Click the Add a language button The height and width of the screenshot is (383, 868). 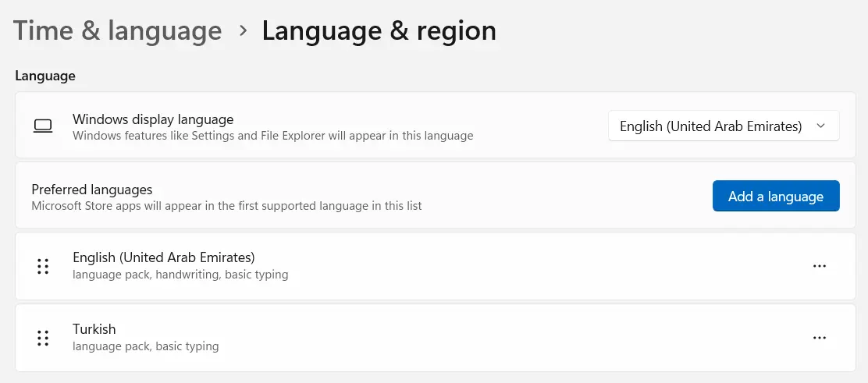[776, 197]
